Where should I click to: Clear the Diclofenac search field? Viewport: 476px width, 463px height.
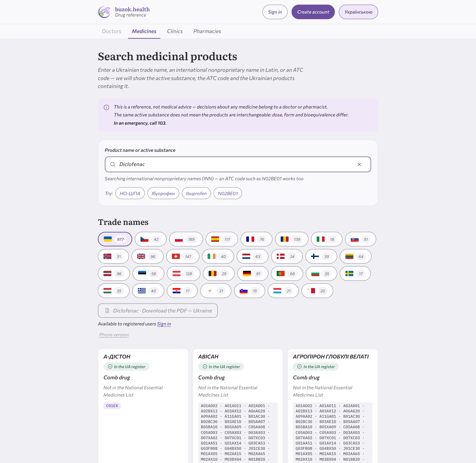point(359,164)
